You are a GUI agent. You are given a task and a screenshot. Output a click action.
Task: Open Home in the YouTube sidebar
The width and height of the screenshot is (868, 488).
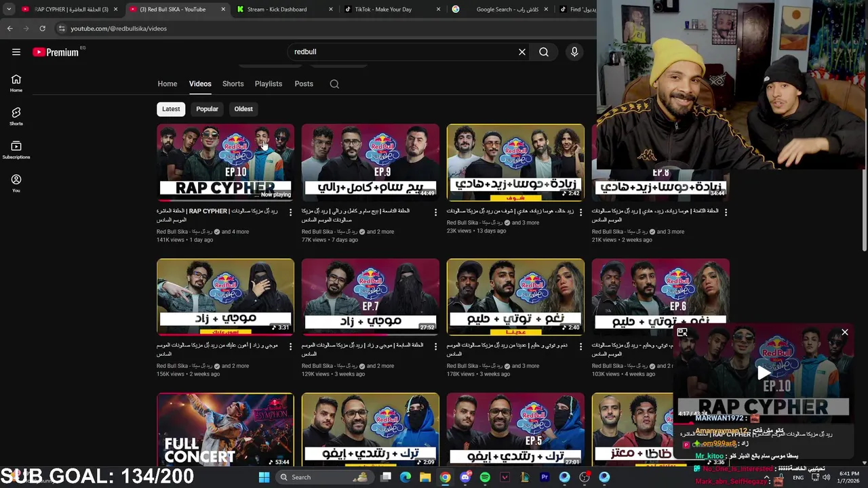[16, 83]
